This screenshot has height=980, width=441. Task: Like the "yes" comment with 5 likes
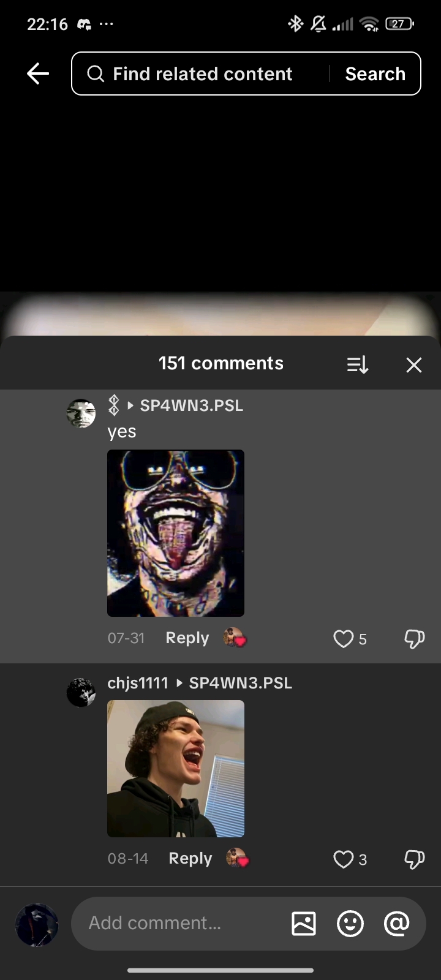pos(344,639)
